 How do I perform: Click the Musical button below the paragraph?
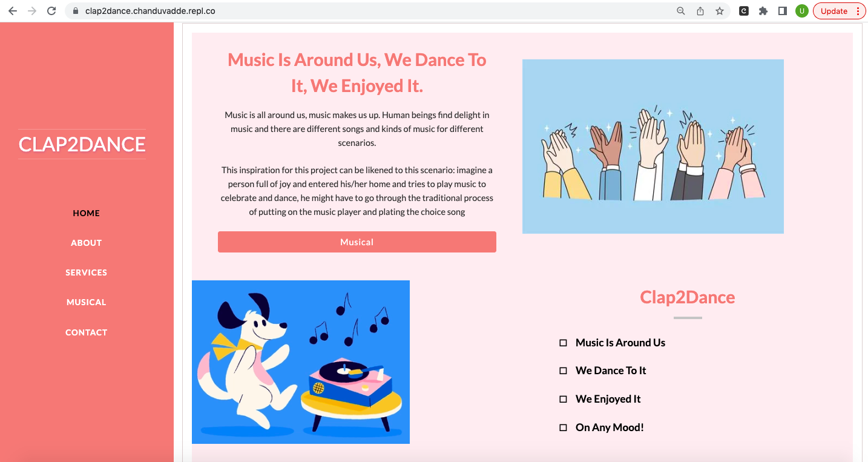pos(357,242)
